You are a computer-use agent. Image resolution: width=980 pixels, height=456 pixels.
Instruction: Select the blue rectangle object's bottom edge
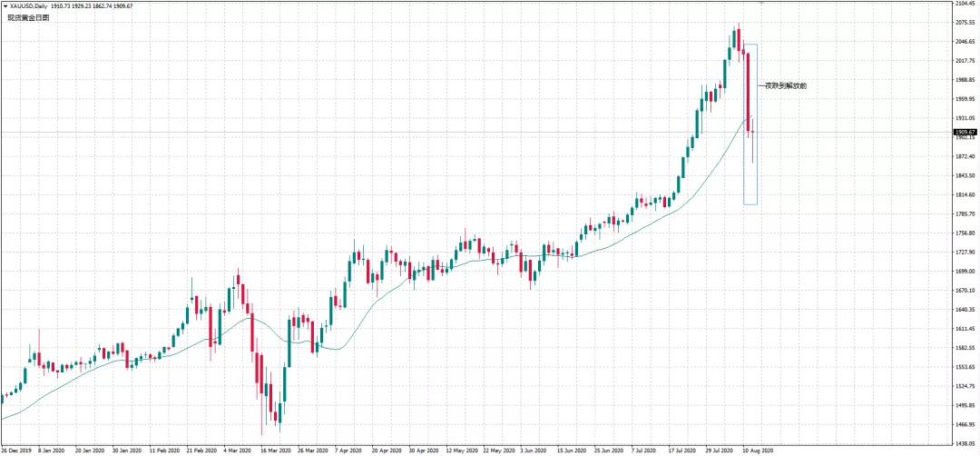click(750, 203)
